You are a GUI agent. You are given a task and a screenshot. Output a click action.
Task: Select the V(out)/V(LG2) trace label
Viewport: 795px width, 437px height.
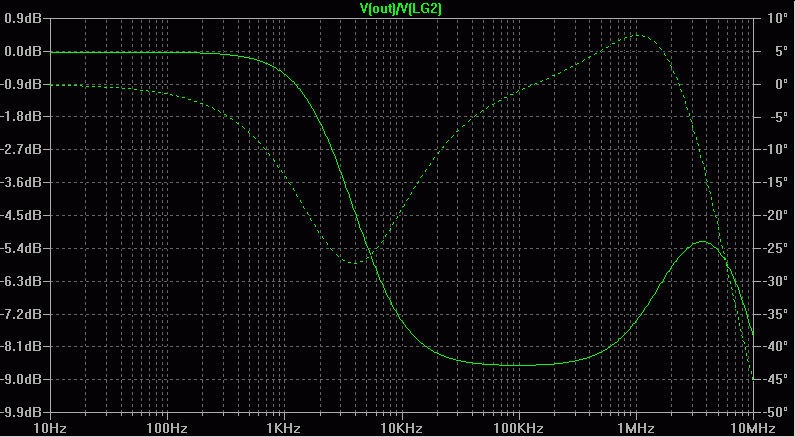click(x=401, y=8)
